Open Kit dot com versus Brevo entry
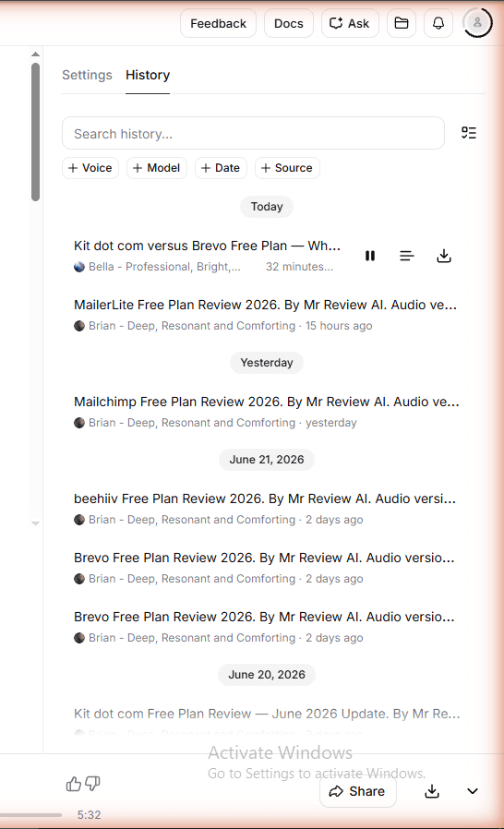Screen dimensions: 504x829 208,246
